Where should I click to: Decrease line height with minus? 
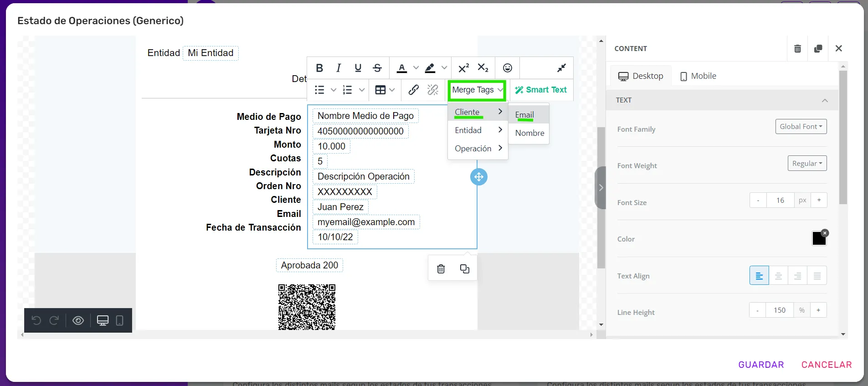tap(758, 310)
